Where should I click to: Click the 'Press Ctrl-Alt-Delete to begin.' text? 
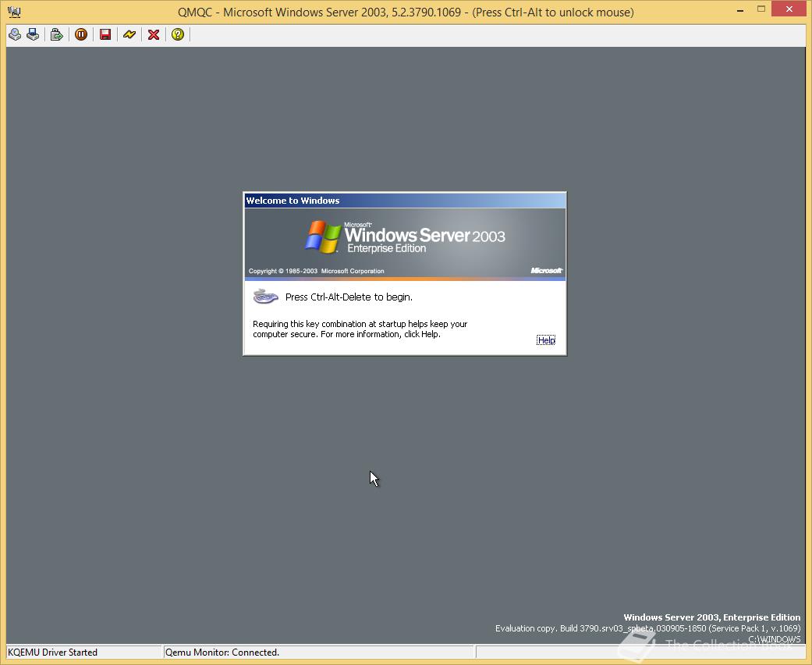tap(349, 297)
